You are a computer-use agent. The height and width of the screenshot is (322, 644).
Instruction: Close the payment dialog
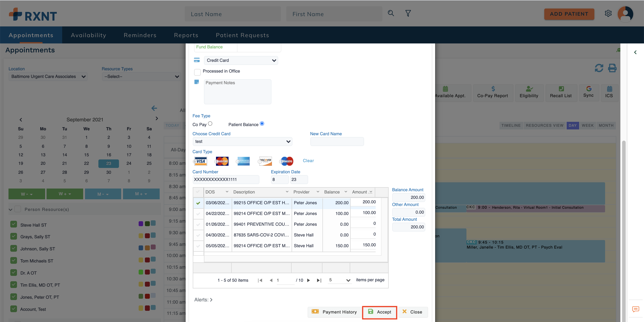point(413,312)
